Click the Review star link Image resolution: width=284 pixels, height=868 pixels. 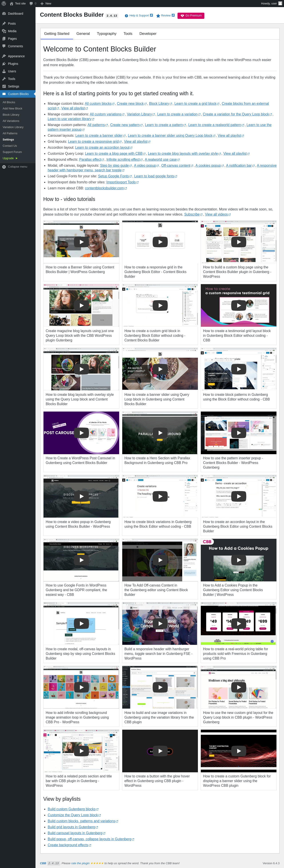coord(166,16)
